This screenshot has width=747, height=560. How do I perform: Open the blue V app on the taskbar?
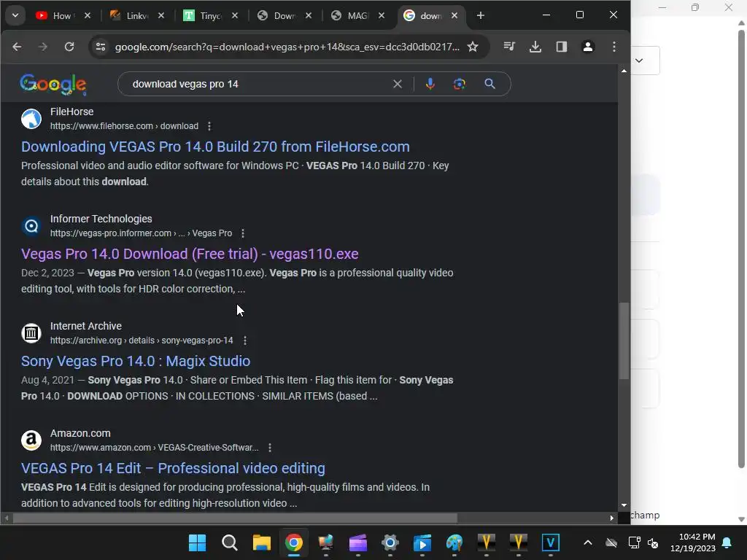(551, 542)
